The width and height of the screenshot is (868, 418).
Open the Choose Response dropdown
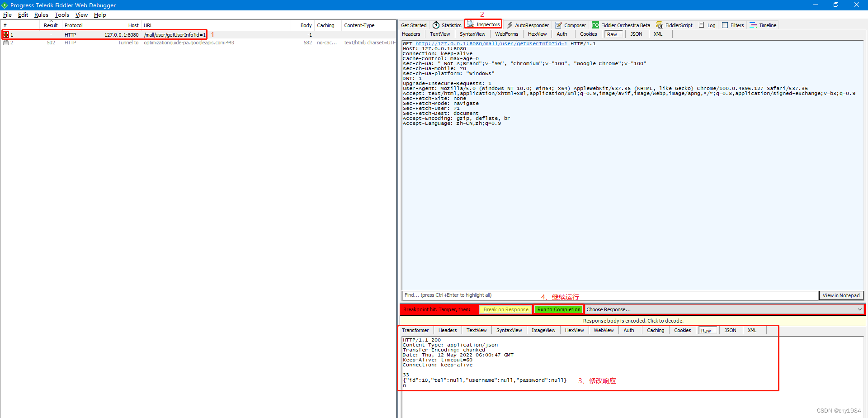coord(724,309)
